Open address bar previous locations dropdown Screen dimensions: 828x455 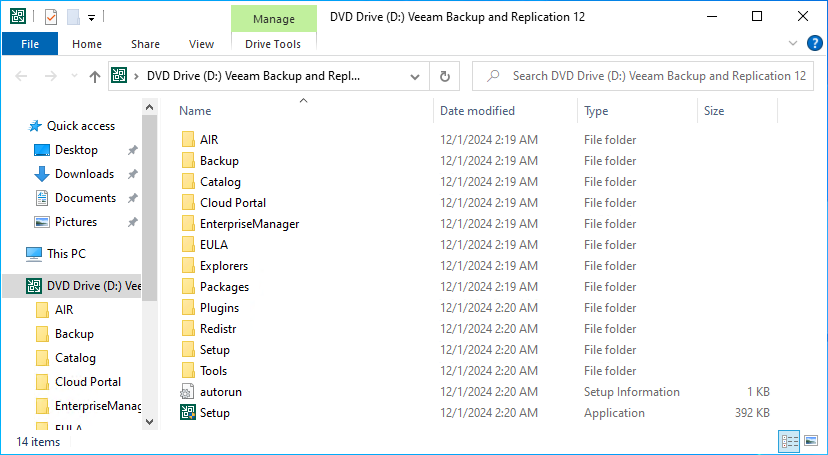[x=415, y=77]
